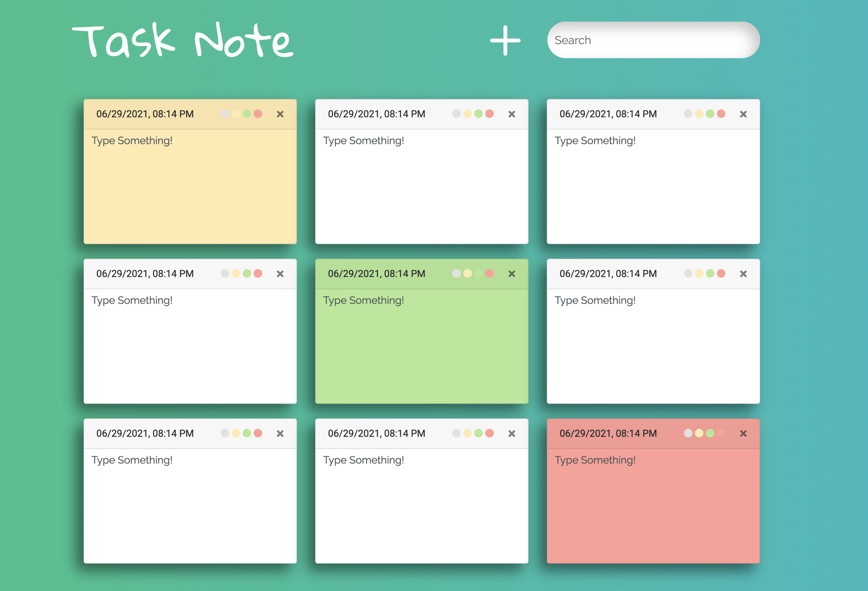Screen dimensions: 868x591
Task: Change the middle-left note to yellow
Action: click(236, 273)
